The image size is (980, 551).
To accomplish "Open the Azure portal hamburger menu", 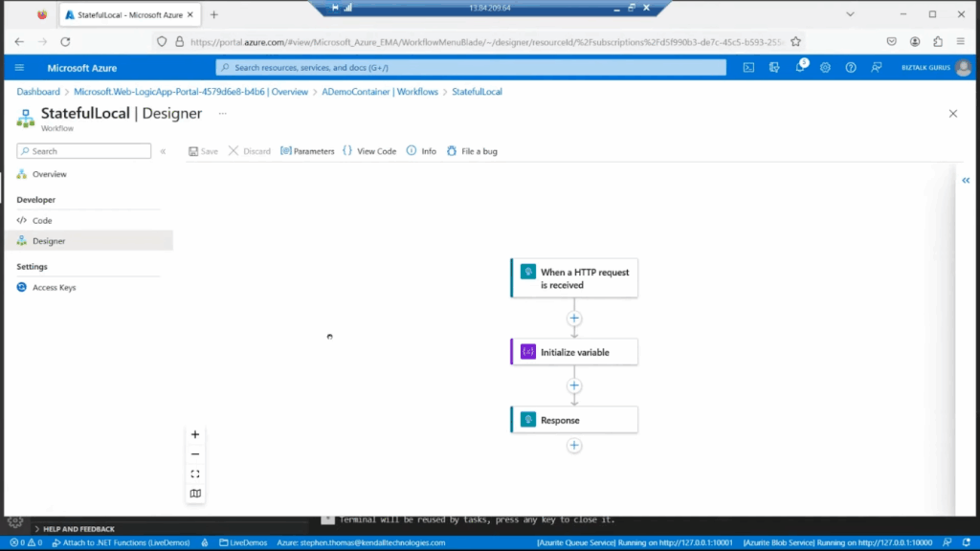I will (x=19, y=68).
